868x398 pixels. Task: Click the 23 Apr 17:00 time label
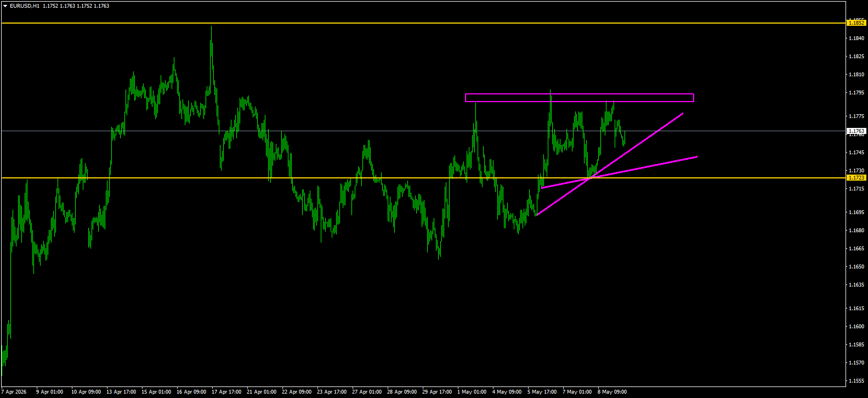(332, 392)
